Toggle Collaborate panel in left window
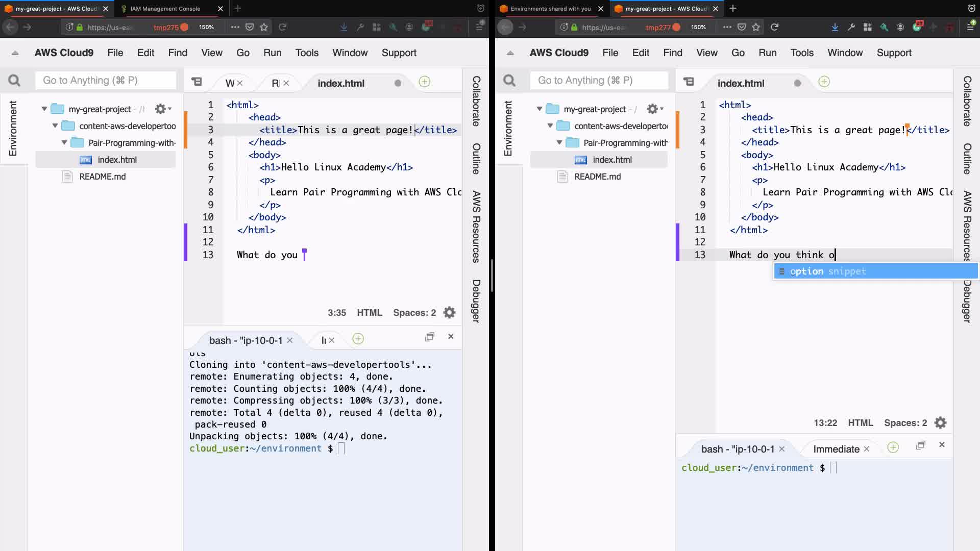Image resolution: width=980 pixels, height=551 pixels. pyautogui.click(x=476, y=101)
